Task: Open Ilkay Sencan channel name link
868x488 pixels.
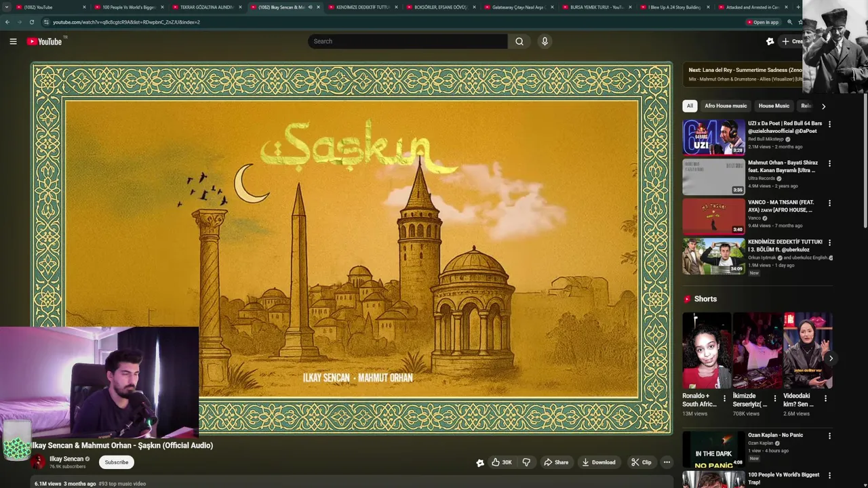Action: 66,459
